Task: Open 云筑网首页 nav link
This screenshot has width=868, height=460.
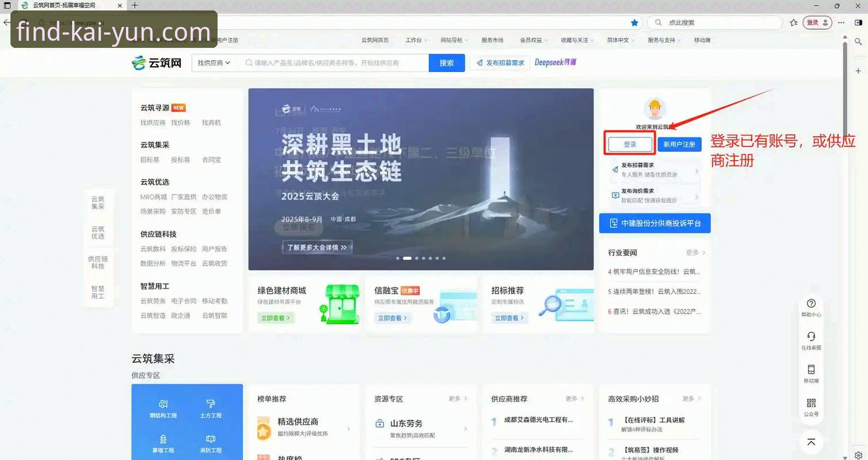Action: click(x=375, y=40)
